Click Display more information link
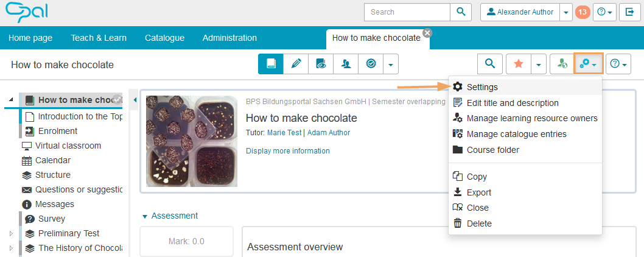This screenshot has width=644, height=257. (x=287, y=151)
